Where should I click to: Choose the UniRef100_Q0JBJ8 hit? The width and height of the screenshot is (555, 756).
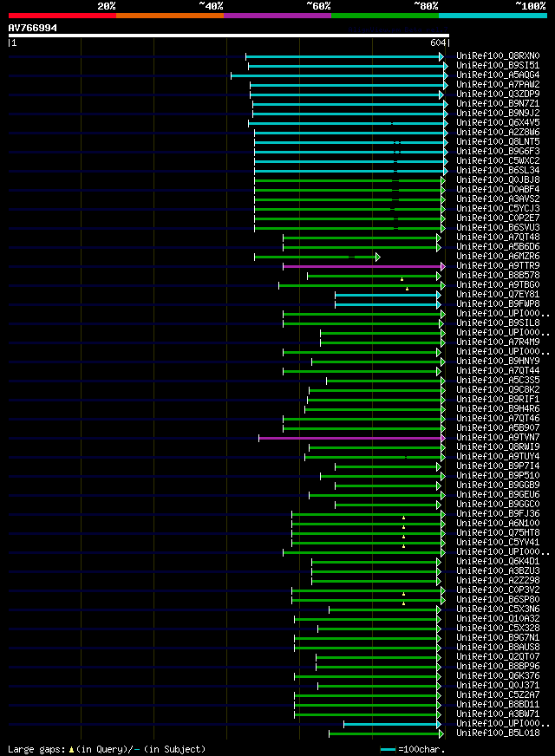point(498,179)
